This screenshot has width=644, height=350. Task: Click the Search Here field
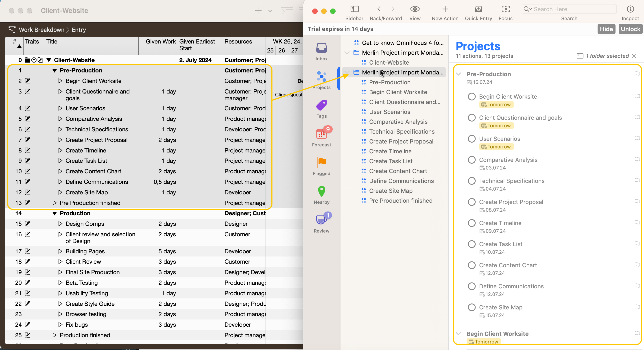tap(569, 9)
